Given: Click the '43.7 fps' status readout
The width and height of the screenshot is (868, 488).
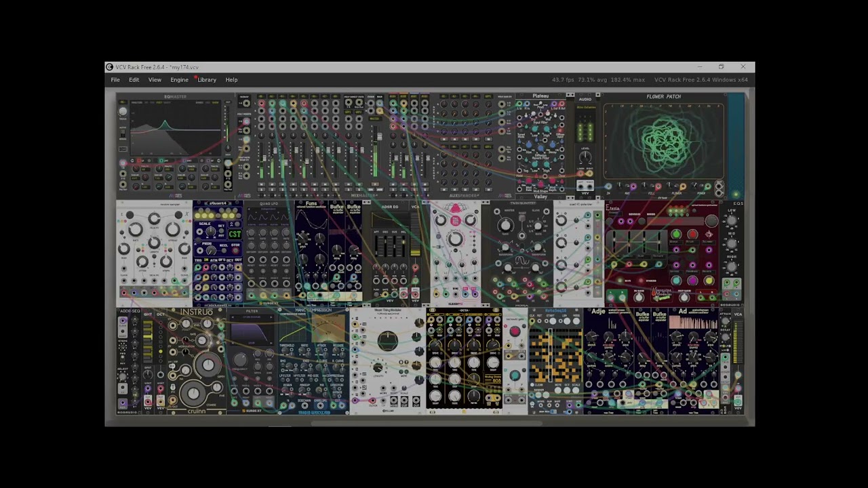Looking at the screenshot, I should [563, 80].
